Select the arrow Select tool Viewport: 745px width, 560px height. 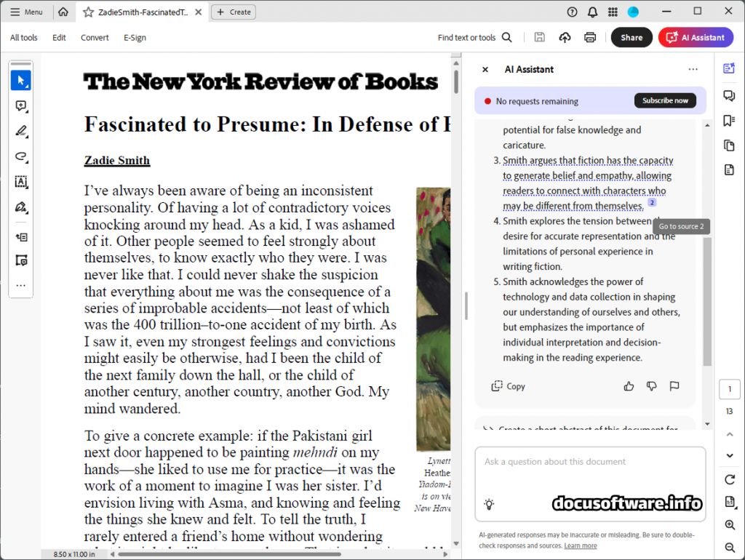tap(20, 80)
